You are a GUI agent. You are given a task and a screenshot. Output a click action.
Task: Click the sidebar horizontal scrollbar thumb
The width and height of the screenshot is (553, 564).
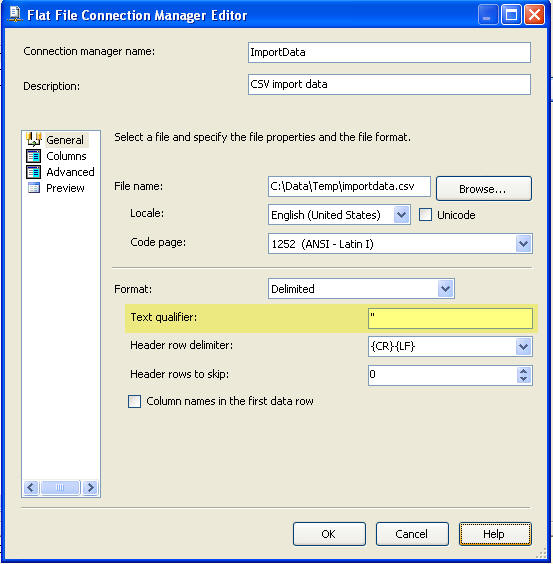(x=60, y=488)
